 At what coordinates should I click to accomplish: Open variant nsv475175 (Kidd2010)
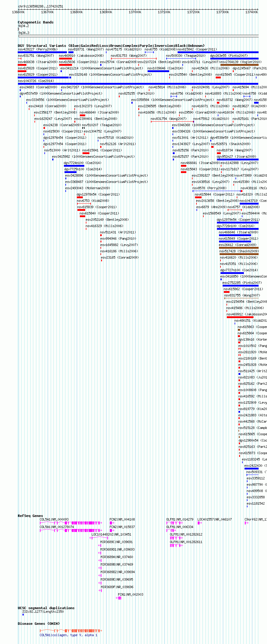(123, 49)
